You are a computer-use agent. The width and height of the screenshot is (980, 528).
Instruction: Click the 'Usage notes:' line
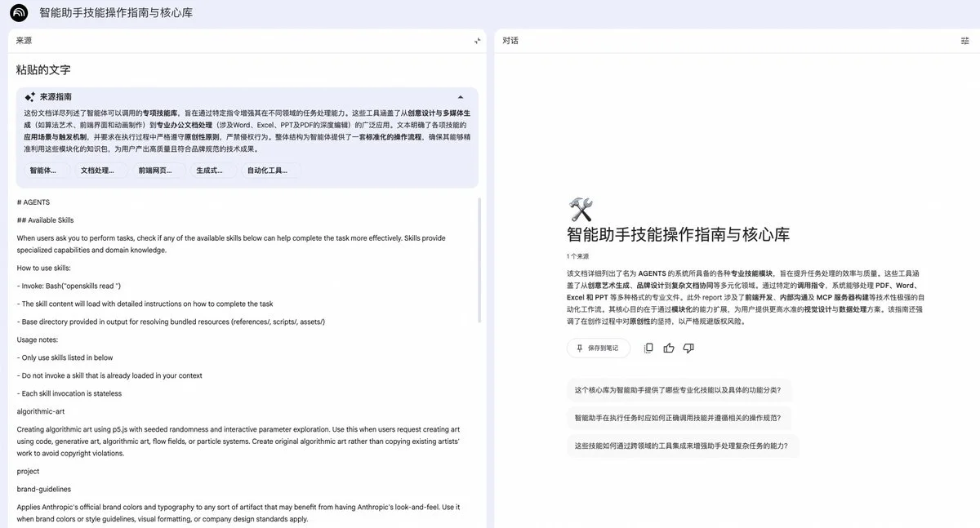pyautogui.click(x=39, y=339)
